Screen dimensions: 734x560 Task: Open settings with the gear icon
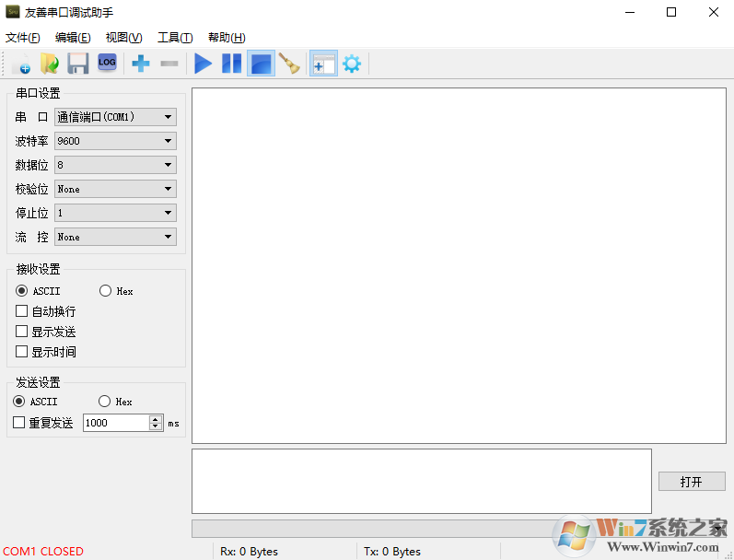[x=351, y=64]
